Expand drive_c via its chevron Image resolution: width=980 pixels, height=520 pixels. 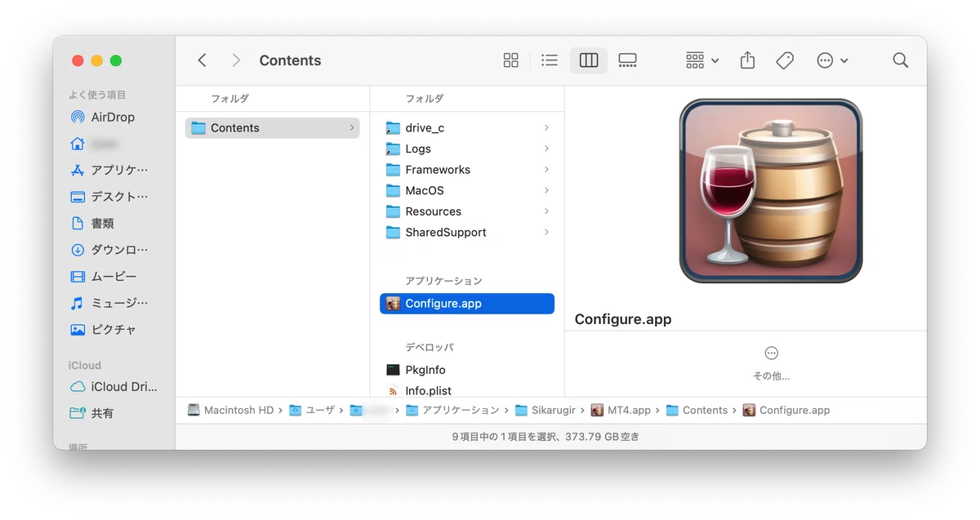(546, 128)
